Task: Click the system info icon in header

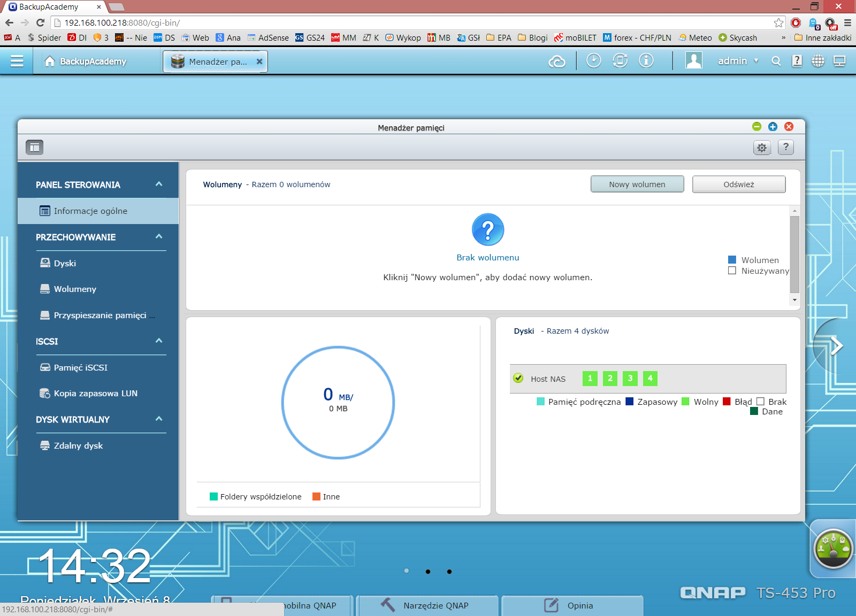Action: (x=646, y=61)
